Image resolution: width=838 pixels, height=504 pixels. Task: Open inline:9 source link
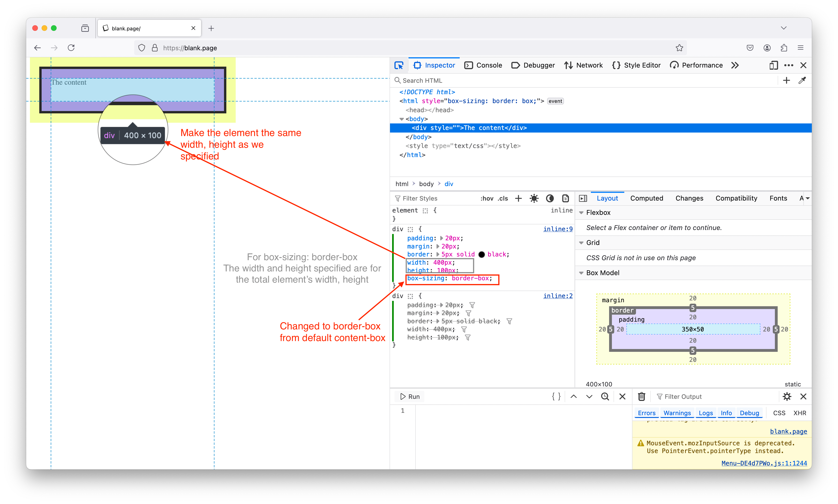click(x=558, y=229)
